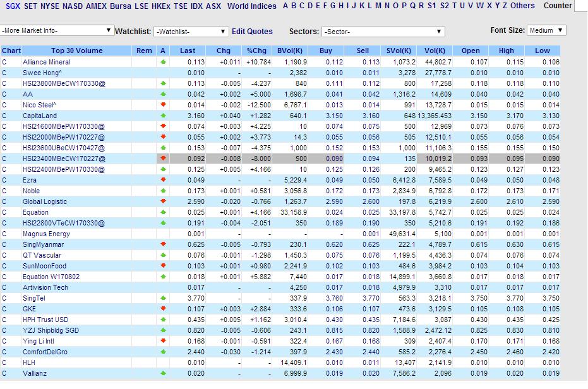Sort table by %Chg column header

256,51
